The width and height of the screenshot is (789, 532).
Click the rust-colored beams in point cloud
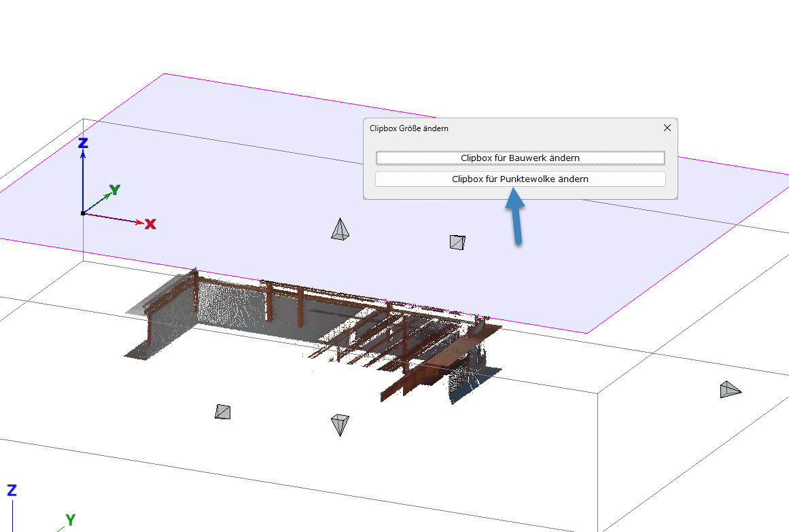367,340
